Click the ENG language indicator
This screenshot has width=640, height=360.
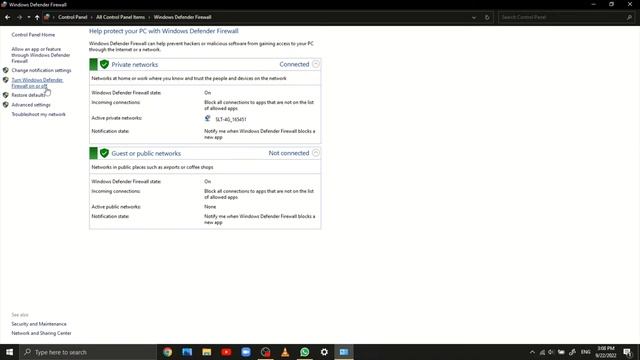[586, 352]
